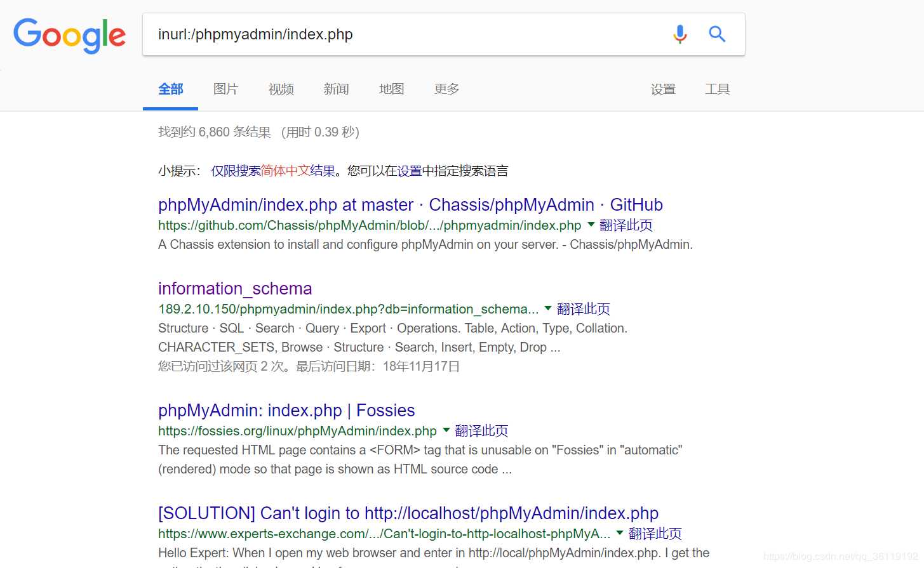This screenshot has height=568, width=924.
Task: Click the Google logo
Action: pyautogui.click(x=70, y=35)
